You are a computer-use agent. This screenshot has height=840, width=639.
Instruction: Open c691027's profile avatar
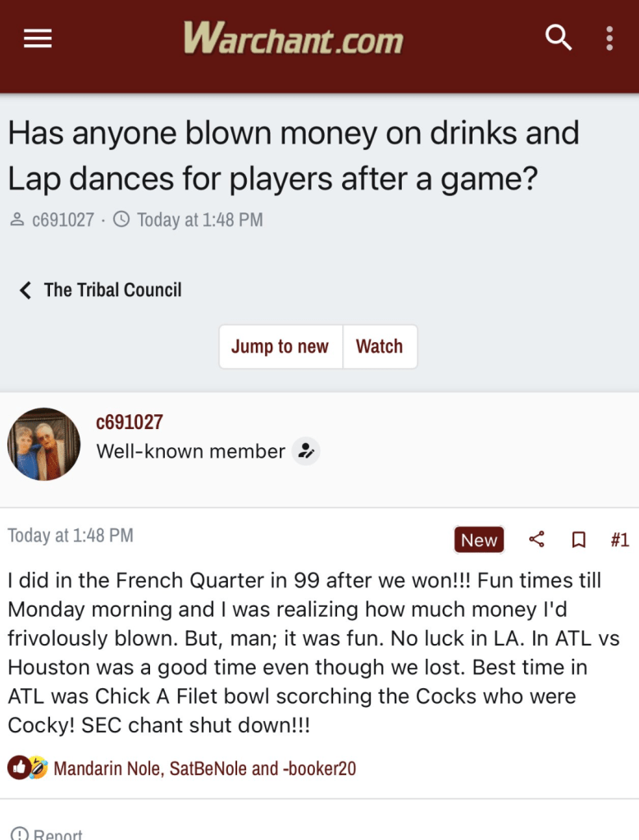click(x=44, y=444)
